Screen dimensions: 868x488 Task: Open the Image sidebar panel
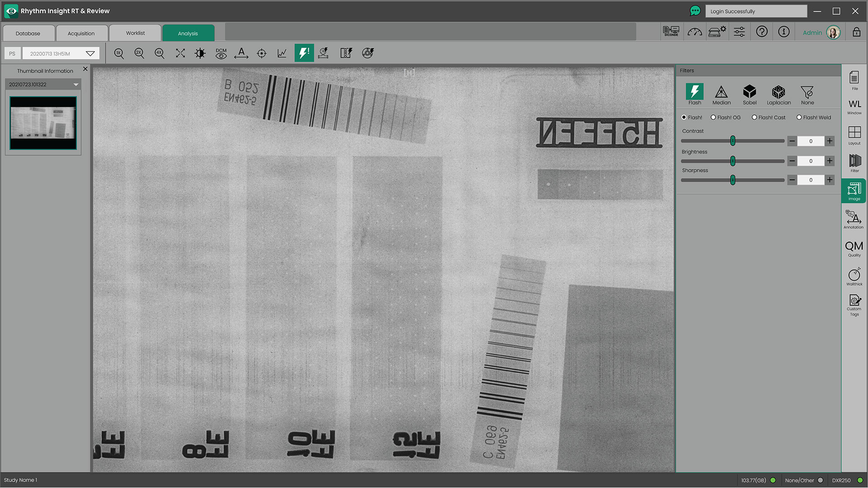(x=854, y=191)
